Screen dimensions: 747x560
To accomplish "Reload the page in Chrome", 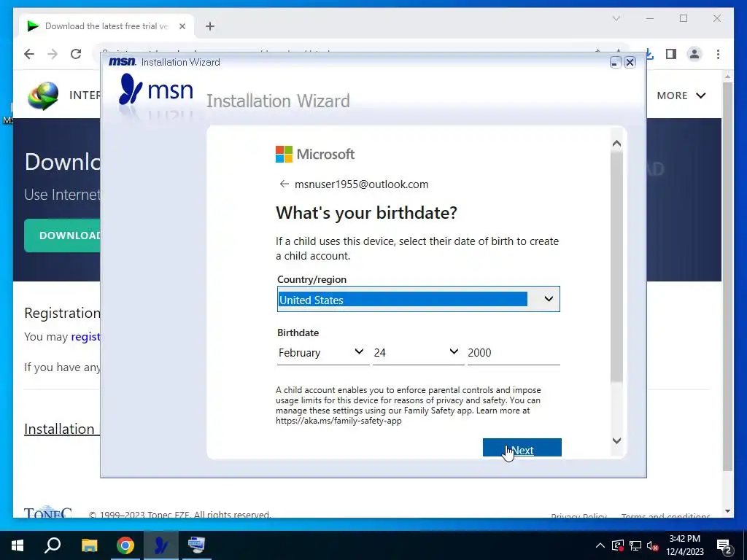I will pyautogui.click(x=76, y=54).
